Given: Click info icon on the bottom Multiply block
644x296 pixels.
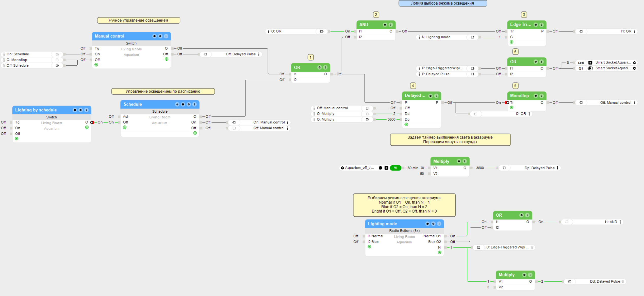Looking at the screenshot, I should point(530,275).
